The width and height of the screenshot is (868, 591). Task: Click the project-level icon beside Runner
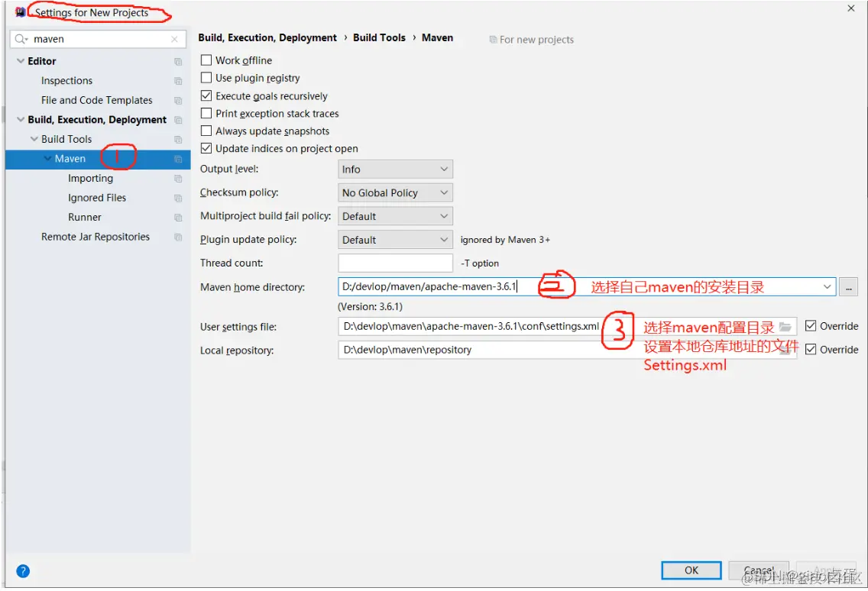click(178, 218)
